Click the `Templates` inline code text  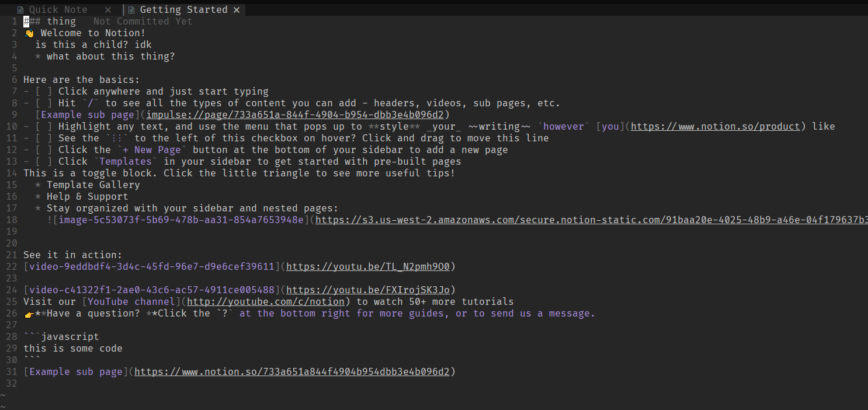[126, 162]
